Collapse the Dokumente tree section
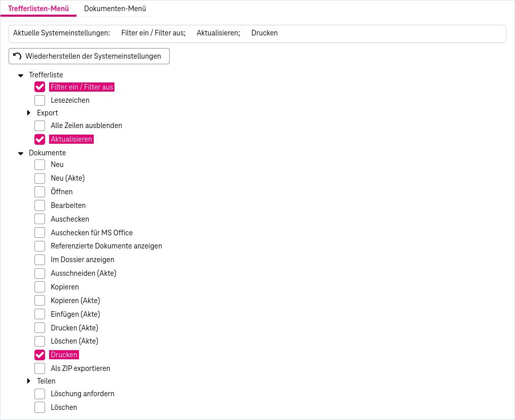Image resolution: width=515 pixels, height=420 pixels. tap(21, 153)
